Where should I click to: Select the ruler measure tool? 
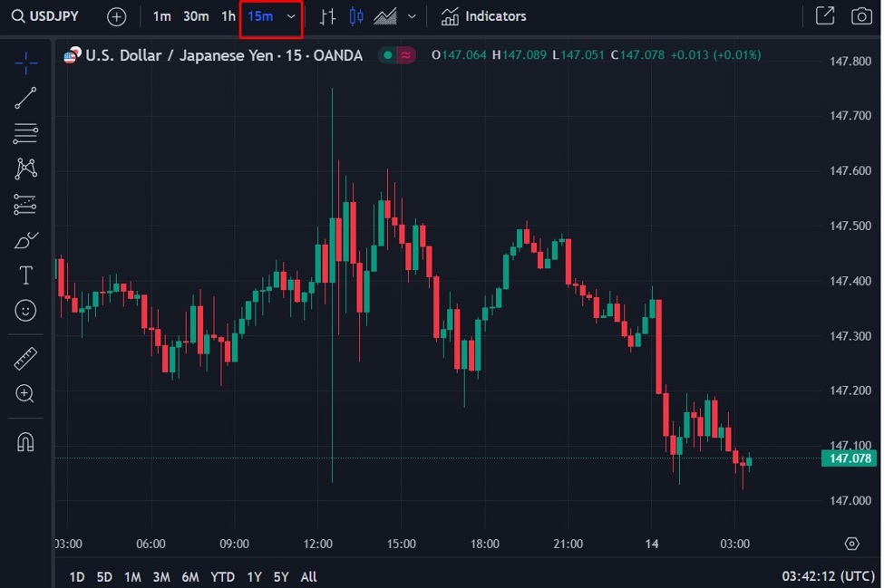25,358
